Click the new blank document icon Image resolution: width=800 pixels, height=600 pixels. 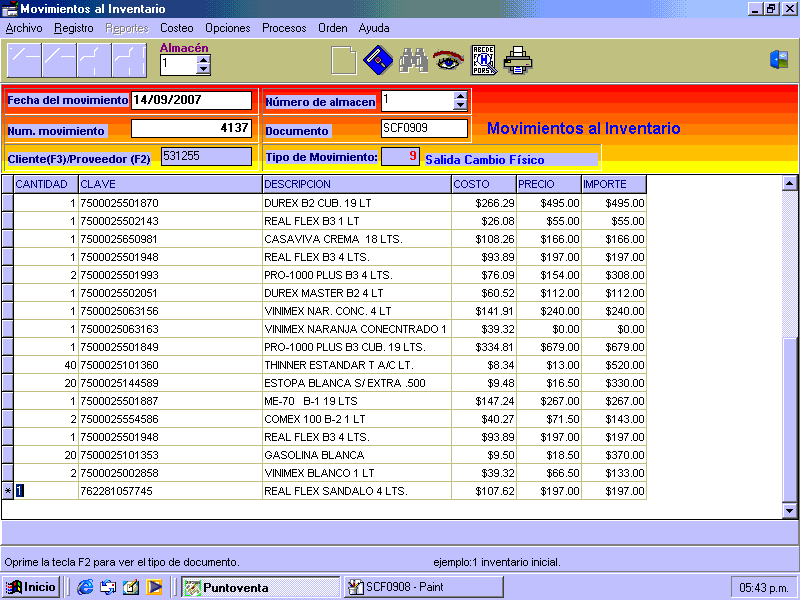pyautogui.click(x=344, y=61)
